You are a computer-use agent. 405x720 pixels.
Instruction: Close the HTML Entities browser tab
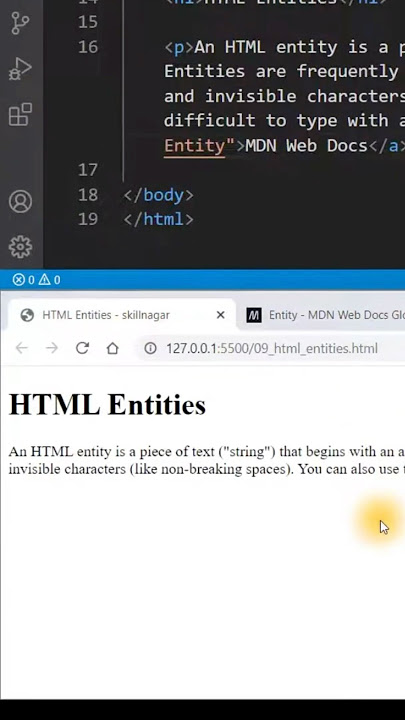coord(220,315)
